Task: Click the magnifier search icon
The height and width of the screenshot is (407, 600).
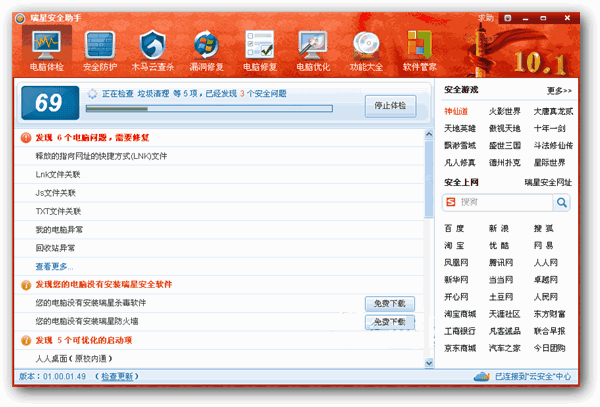Action: point(561,202)
